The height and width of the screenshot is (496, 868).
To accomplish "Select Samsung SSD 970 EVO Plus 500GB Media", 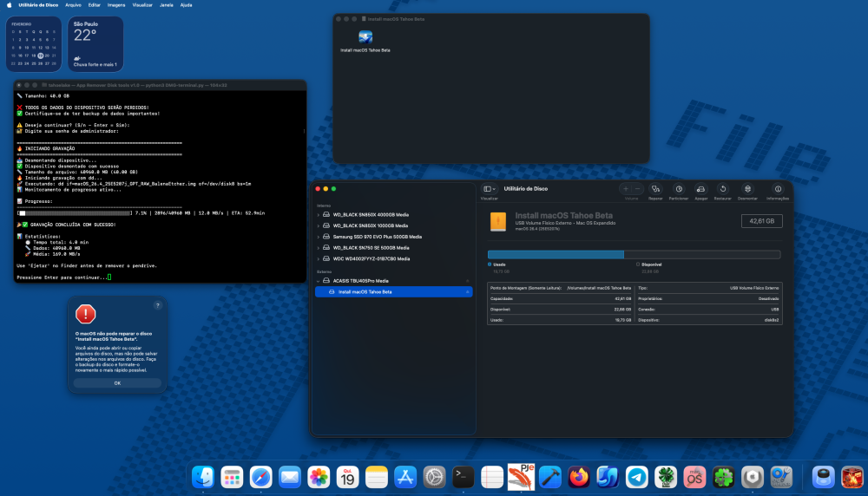I will [x=393, y=237].
